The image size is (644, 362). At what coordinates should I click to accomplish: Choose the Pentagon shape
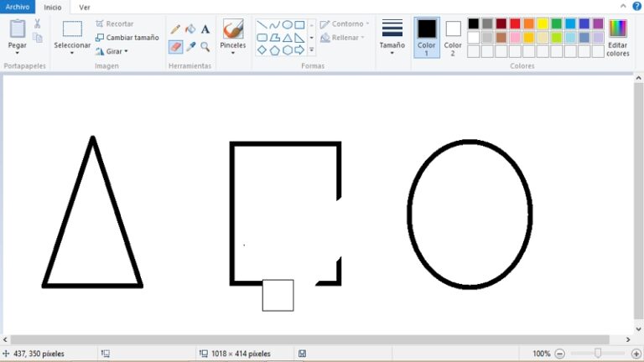coord(274,50)
